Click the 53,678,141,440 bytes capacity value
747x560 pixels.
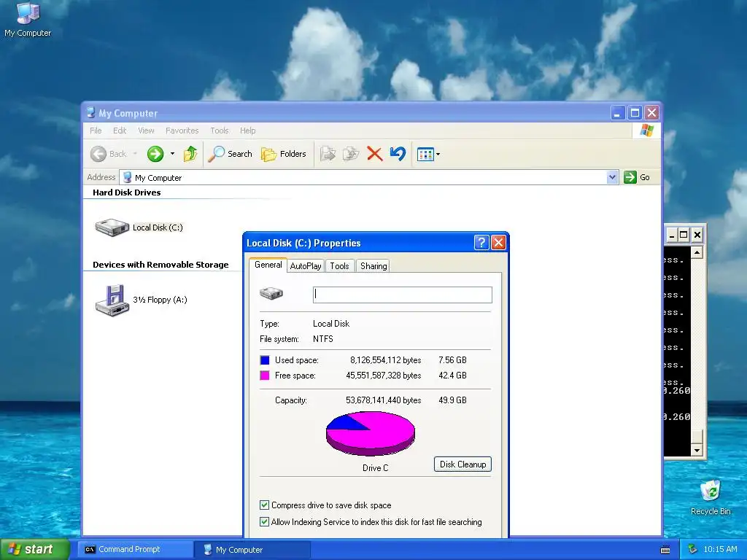[x=384, y=400]
